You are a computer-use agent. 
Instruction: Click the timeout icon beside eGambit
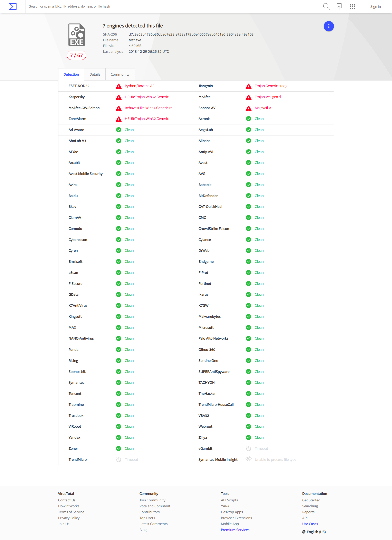[x=248, y=449]
